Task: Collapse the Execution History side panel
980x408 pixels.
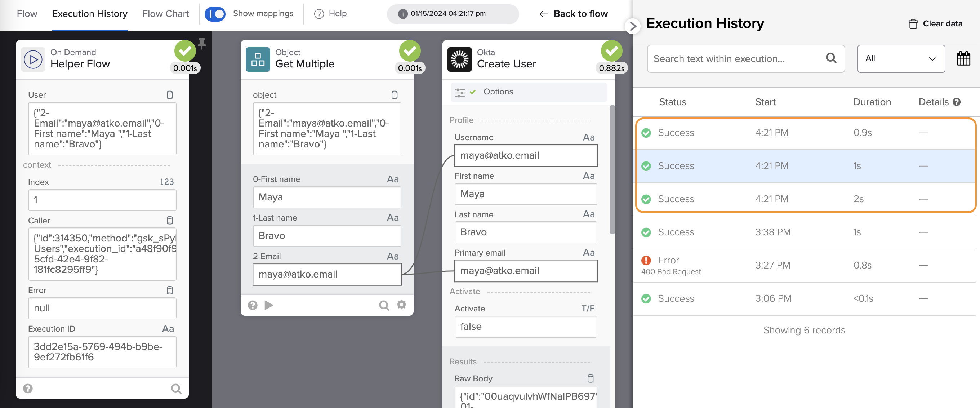Action: [632, 26]
